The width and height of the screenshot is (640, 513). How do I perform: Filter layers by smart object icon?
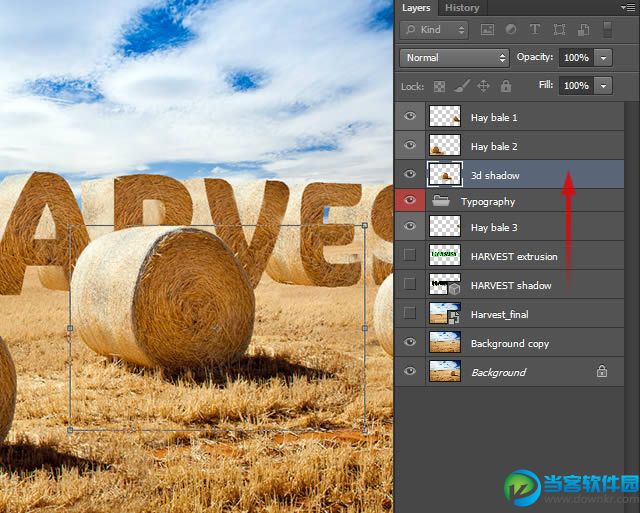click(583, 29)
